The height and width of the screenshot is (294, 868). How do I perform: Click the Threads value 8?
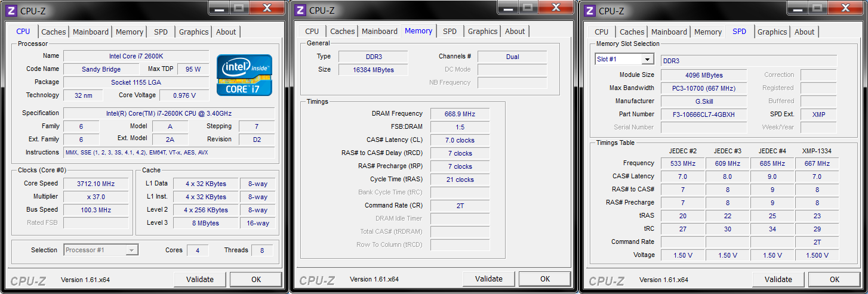pos(262,250)
